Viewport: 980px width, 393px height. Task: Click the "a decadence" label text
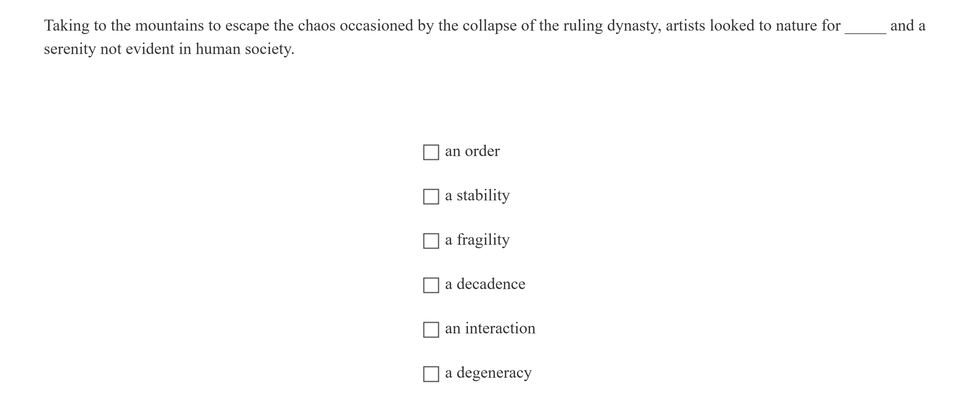coord(484,284)
